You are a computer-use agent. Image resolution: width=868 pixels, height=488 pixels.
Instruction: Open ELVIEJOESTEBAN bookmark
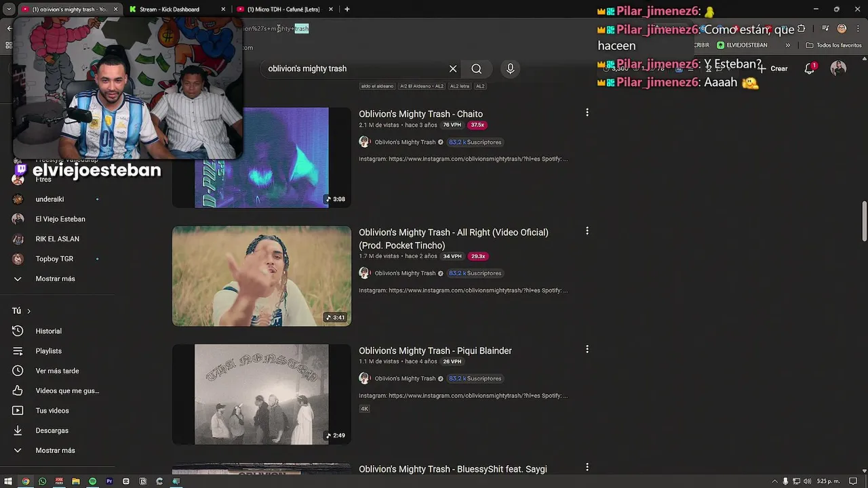tap(743, 45)
